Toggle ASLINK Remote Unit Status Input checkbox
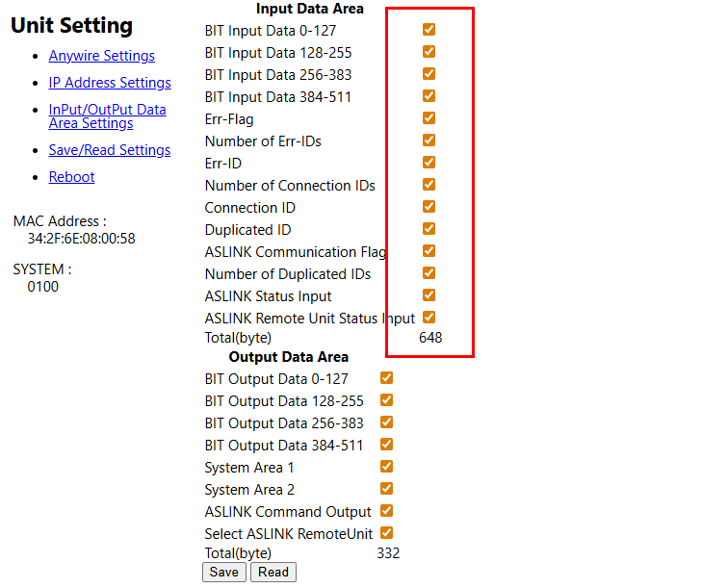728x588 pixels. (429, 318)
